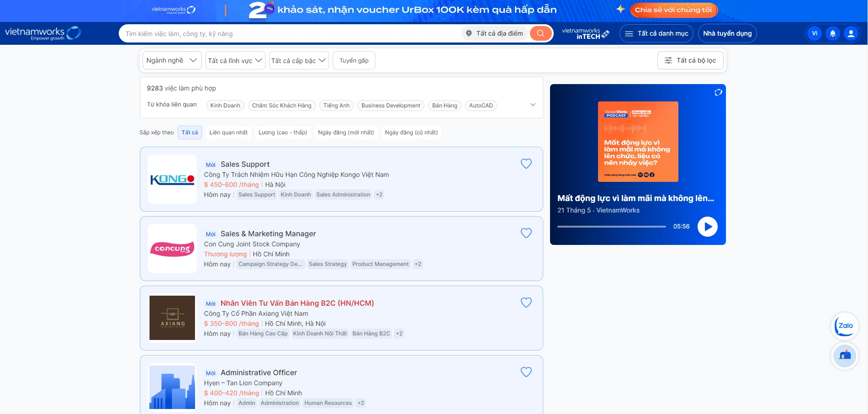This screenshot has height=414, width=868.
Task: Save the Sales Support job with heart
Action: point(526,164)
